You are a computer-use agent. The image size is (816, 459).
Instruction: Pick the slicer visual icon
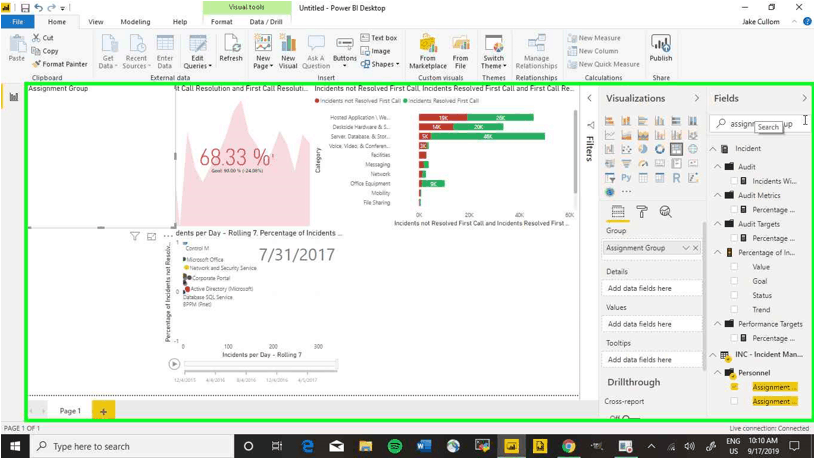(x=609, y=177)
